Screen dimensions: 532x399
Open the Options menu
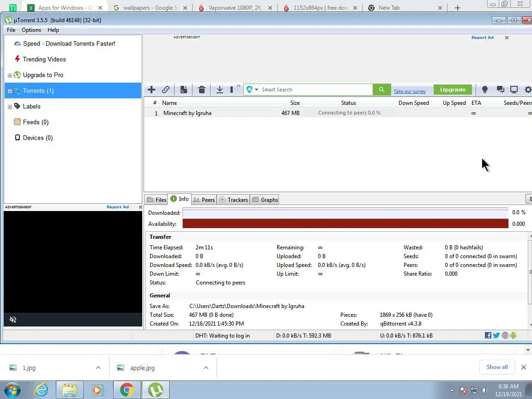[x=31, y=30]
